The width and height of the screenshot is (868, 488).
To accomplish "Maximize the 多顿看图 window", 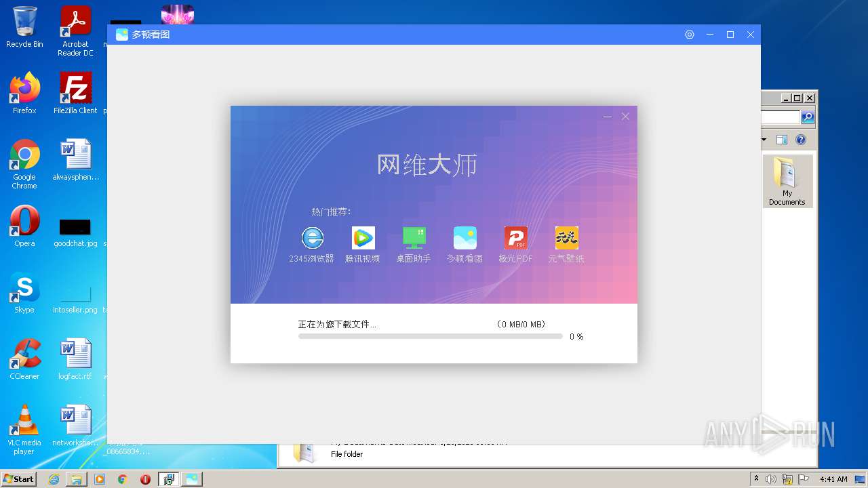I will [730, 35].
